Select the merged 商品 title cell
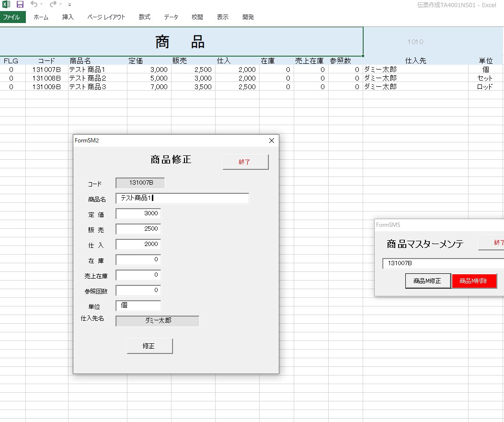 (x=181, y=42)
